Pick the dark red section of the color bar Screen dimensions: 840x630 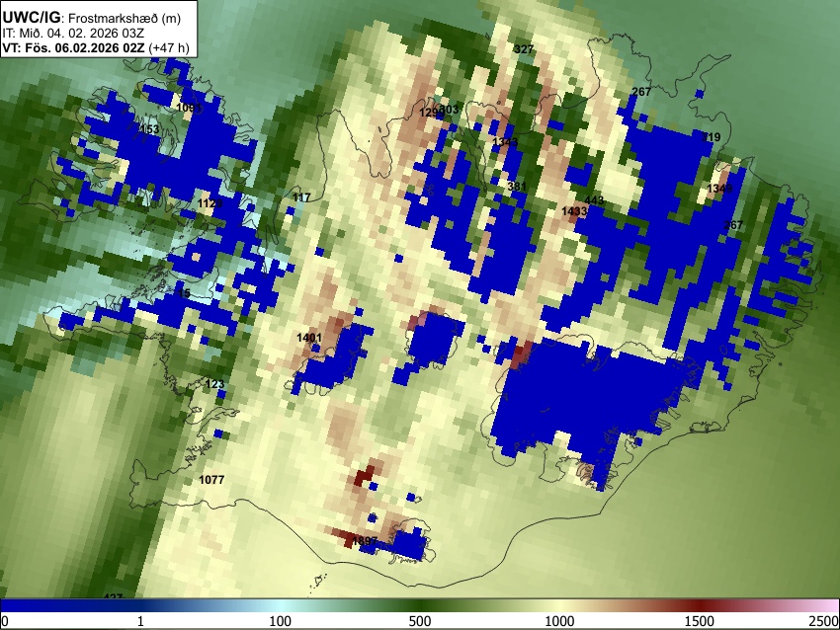tap(700, 605)
